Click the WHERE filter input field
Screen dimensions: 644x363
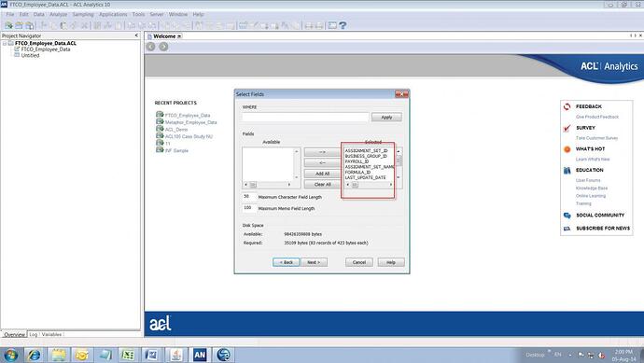click(x=305, y=117)
